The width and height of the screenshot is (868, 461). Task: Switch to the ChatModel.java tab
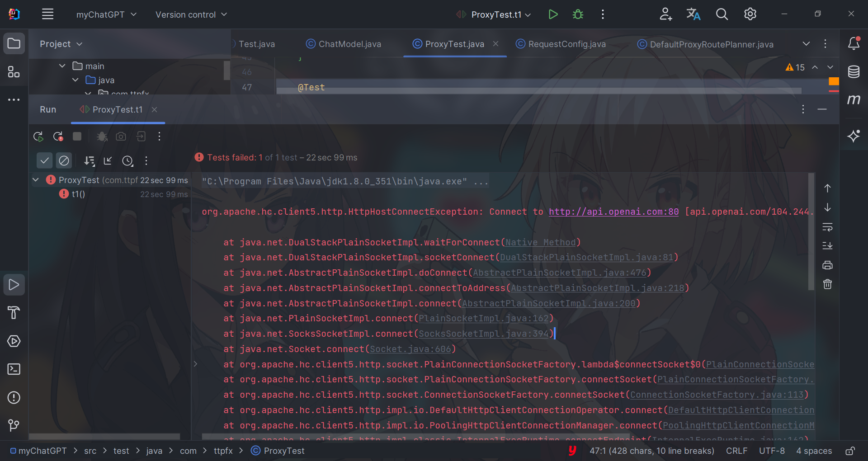click(350, 44)
